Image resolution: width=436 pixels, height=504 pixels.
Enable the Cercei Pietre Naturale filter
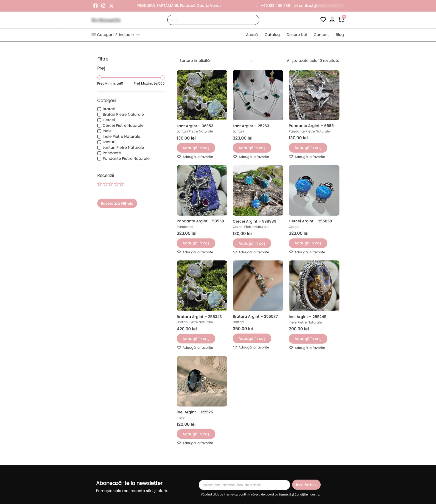(x=99, y=125)
